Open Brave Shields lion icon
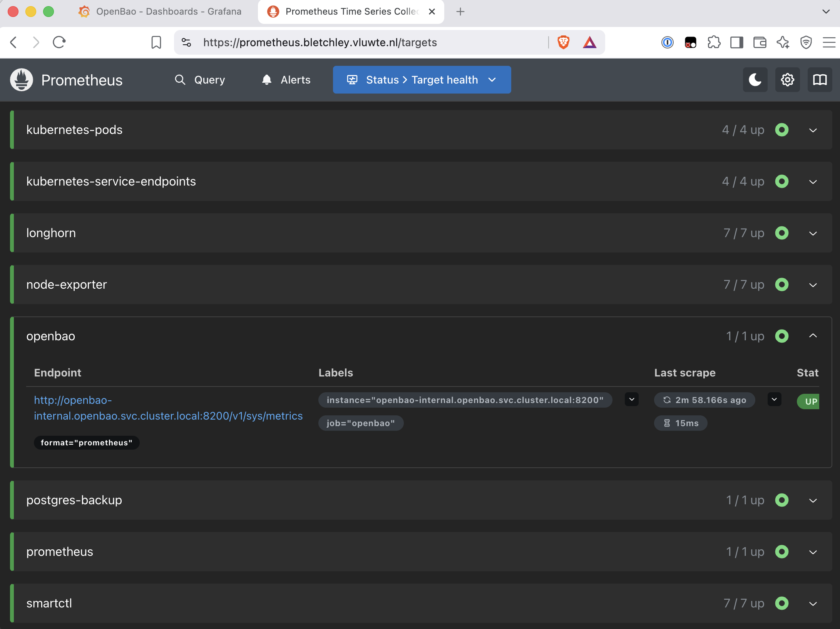 [x=564, y=42]
